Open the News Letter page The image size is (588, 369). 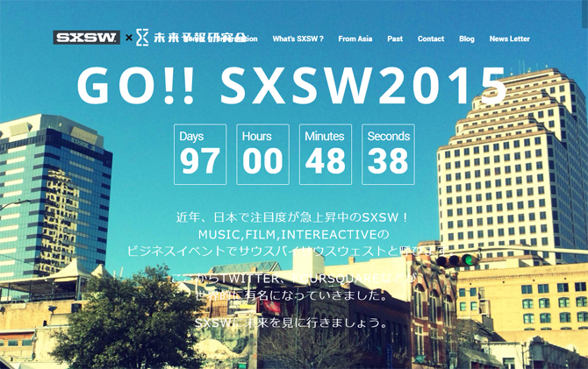click(x=509, y=39)
